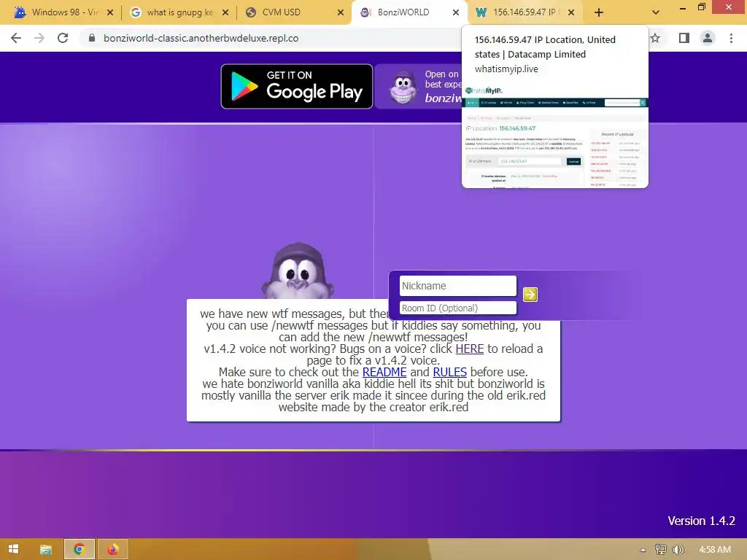Close the CVM USD tab
Viewport: 747px width, 560px height.
coord(341,12)
